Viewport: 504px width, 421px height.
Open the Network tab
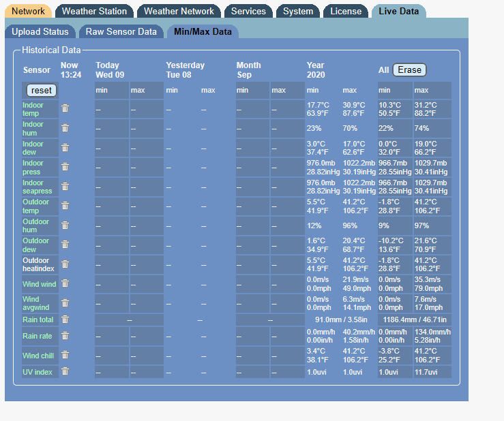(28, 11)
